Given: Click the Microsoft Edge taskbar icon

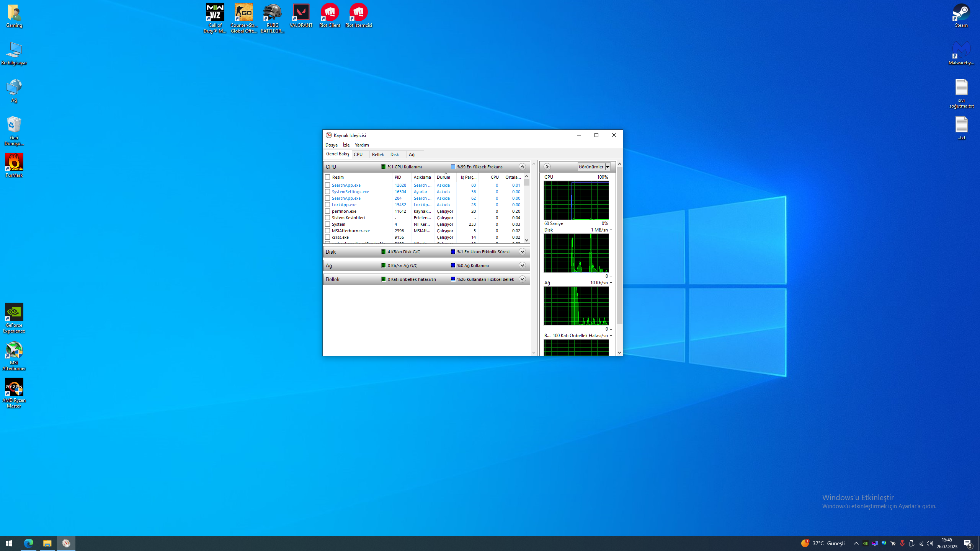Looking at the screenshot, I should point(29,543).
